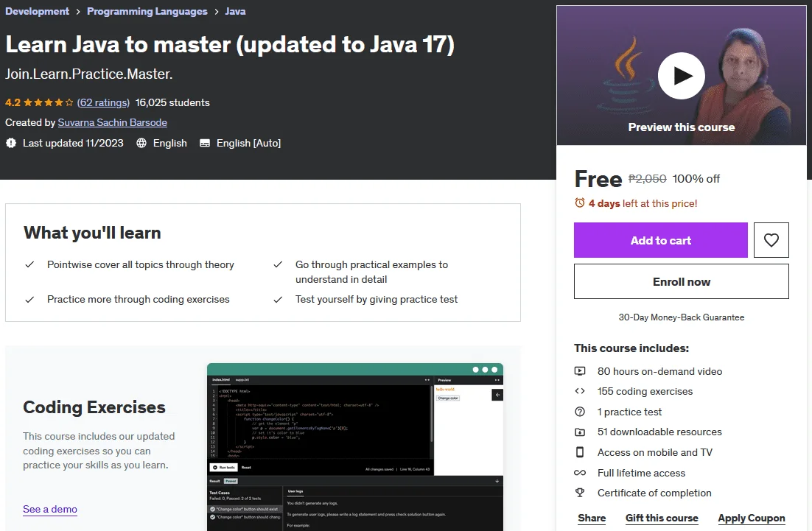Click checkmark beside Practice more through coding
812x531 pixels.
(x=29, y=299)
